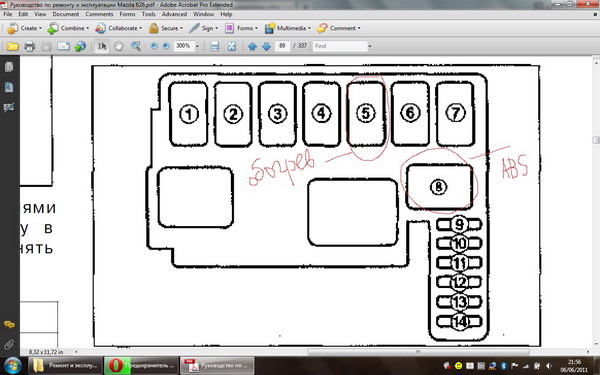Activate the Select tool cursor icon
Screen dimensions: 600x375
pyautogui.click(x=102, y=46)
